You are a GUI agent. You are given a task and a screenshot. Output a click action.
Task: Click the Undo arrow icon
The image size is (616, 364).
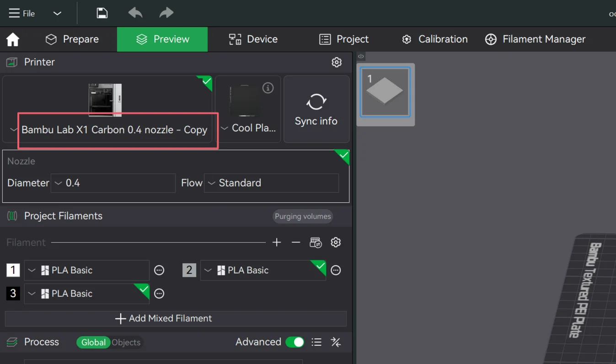(135, 13)
